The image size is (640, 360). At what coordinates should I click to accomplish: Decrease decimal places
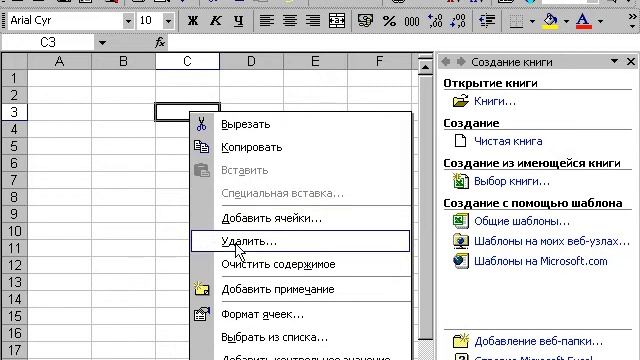pos(458,20)
